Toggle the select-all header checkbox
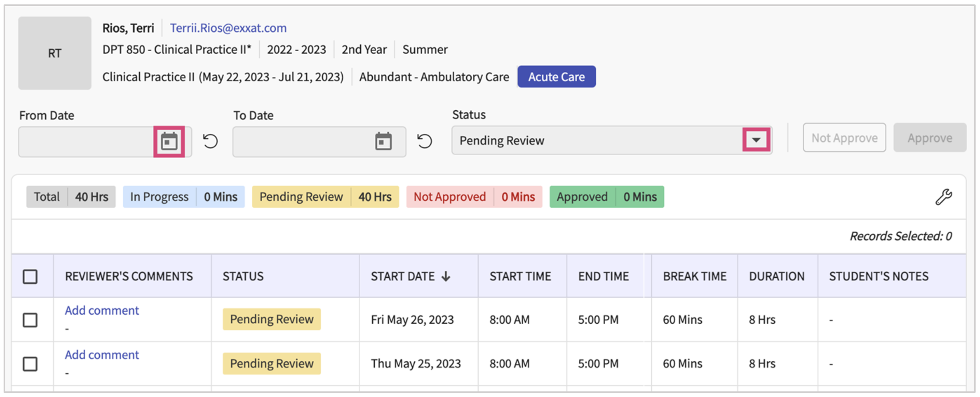The image size is (980, 397). point(30,277)
